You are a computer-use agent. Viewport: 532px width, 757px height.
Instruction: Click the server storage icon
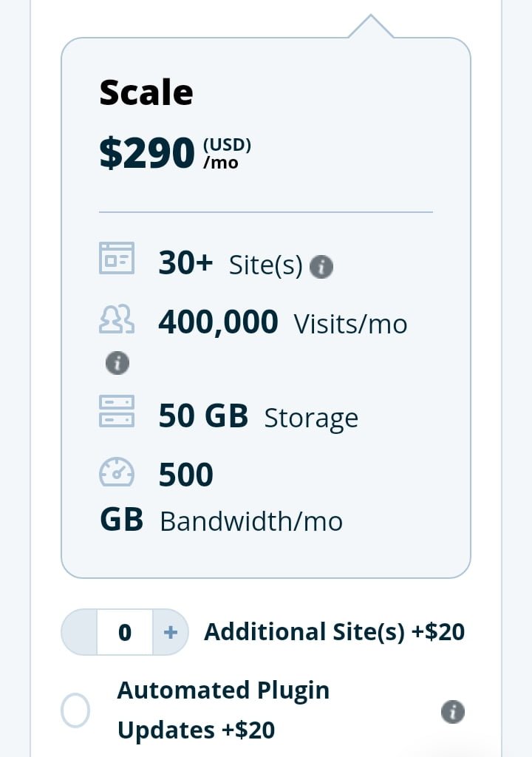(117, 411)
